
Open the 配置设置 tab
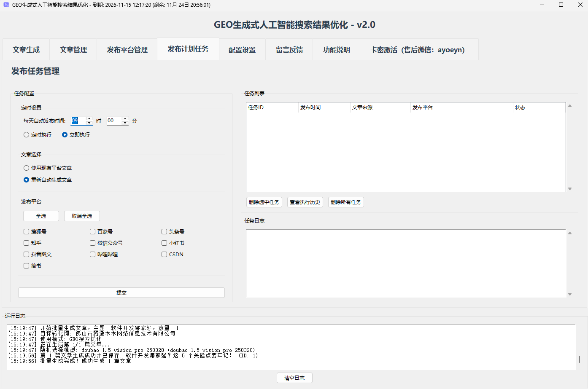click(x=242, y=49)
